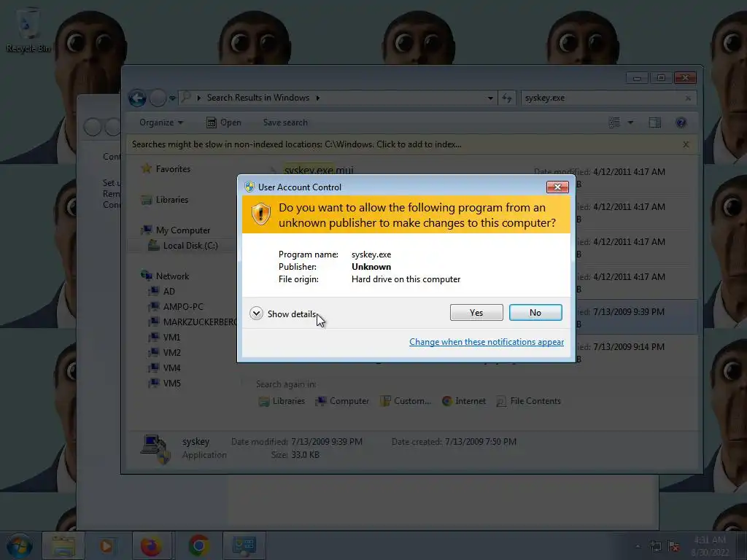747x560 pixels.
Task: Search again in Computer
Action: (x=342, y=401)
